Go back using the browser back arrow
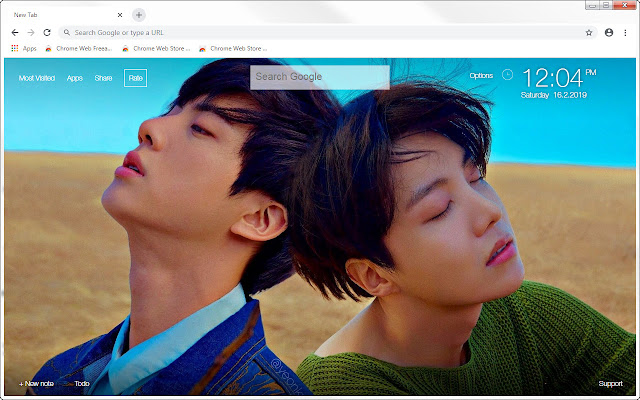The height and width of the screenshot is (400, 640). point(15,33)
